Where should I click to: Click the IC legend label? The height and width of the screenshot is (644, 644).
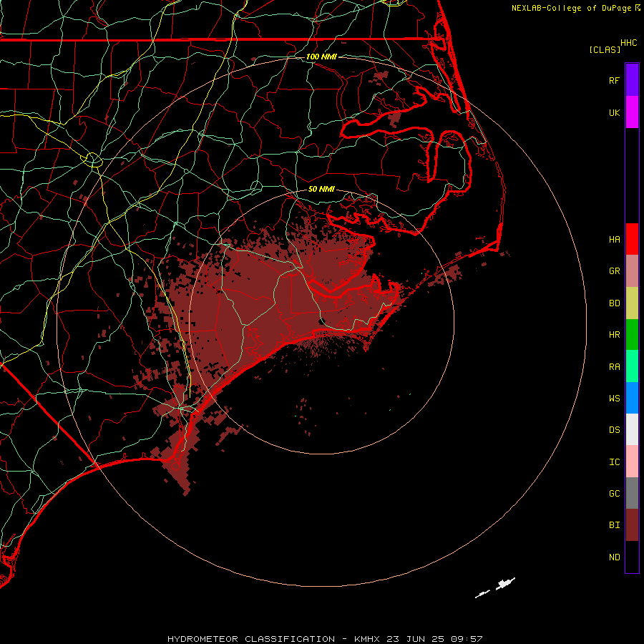tap(614, 462)
